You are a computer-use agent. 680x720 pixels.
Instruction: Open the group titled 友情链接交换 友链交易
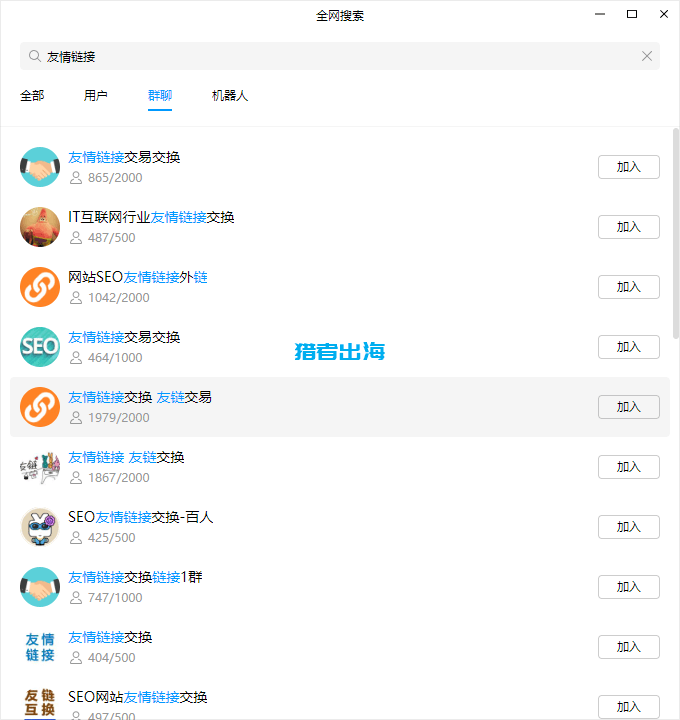coord(140,397)
